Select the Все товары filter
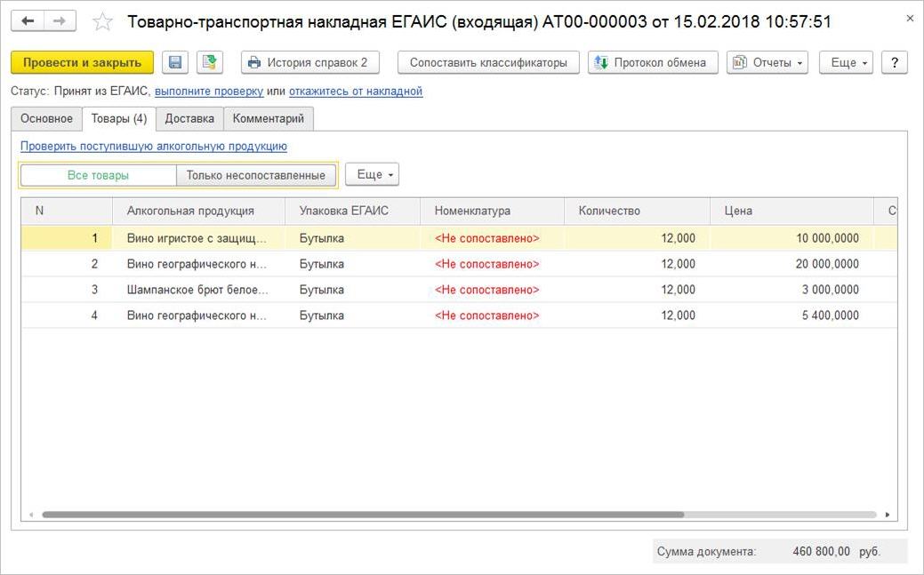Viewport: 924px width, 575px height. click(x=99, y=175)
